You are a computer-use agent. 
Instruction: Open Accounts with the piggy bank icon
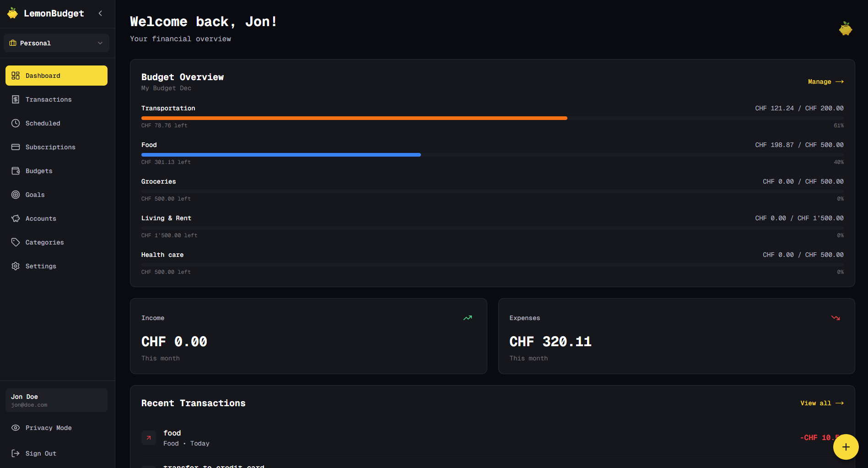point(16,218)
